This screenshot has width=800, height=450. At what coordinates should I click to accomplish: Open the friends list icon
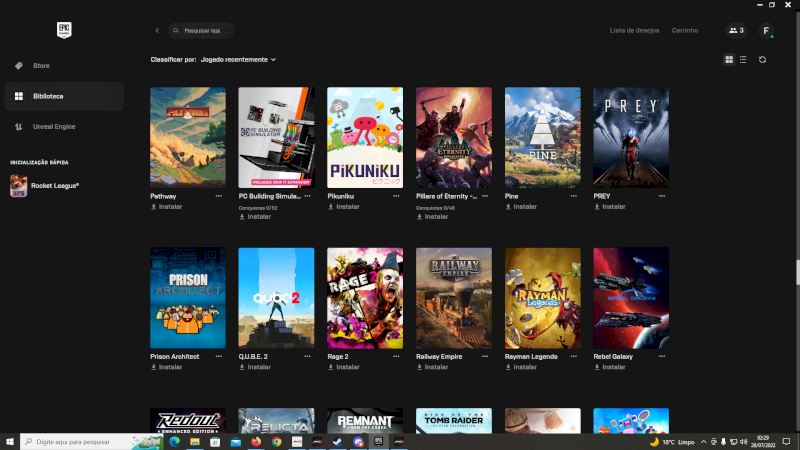point(736,31)
